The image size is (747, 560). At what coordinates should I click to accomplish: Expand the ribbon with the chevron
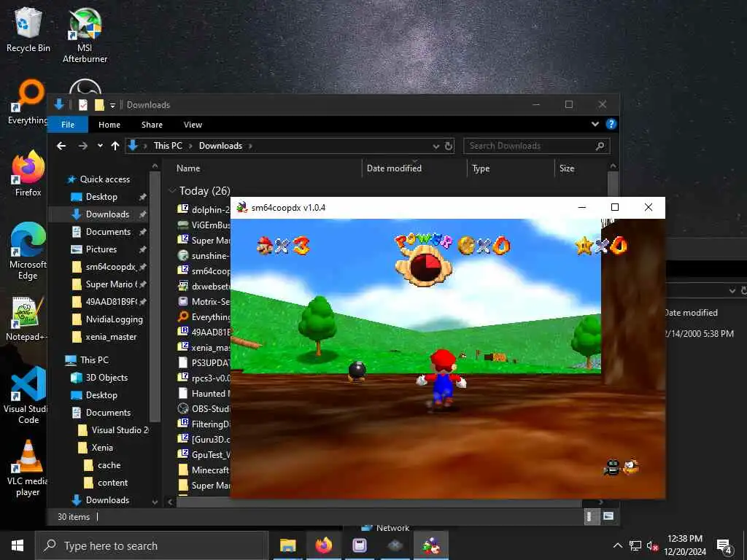tap(595, 124)
